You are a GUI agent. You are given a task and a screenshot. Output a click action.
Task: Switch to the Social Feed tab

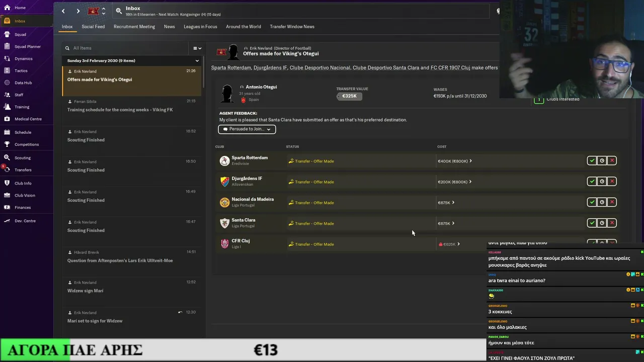pyautogui.click(x=93, y=27)
